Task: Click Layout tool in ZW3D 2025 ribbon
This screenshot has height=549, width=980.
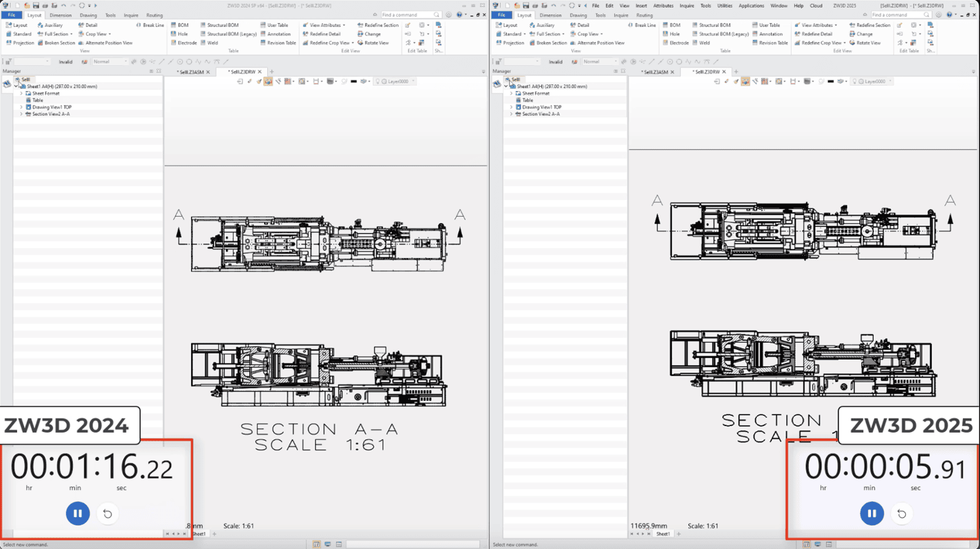Action: pyautogui.click(x=507, y=25)
